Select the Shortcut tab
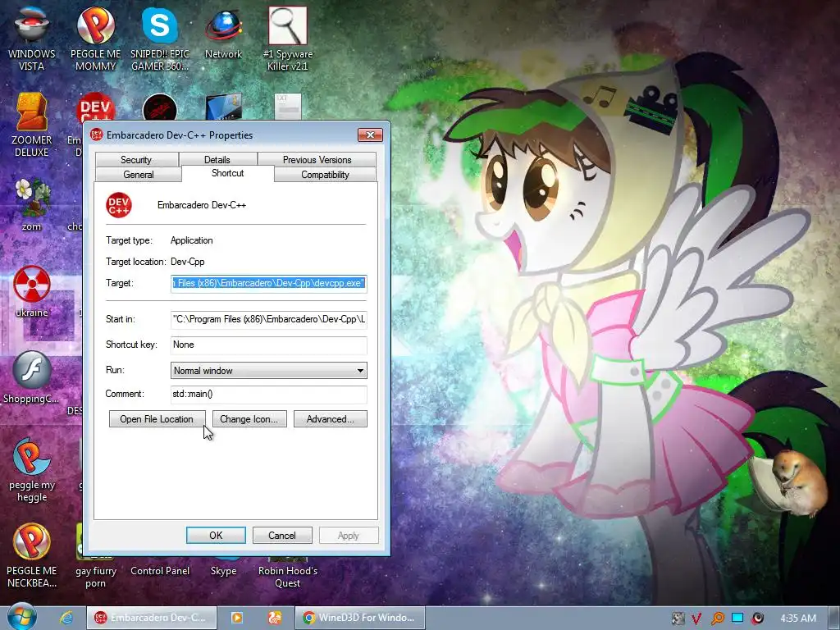Screen dimensions: 840x630 (x=228, y=173)
